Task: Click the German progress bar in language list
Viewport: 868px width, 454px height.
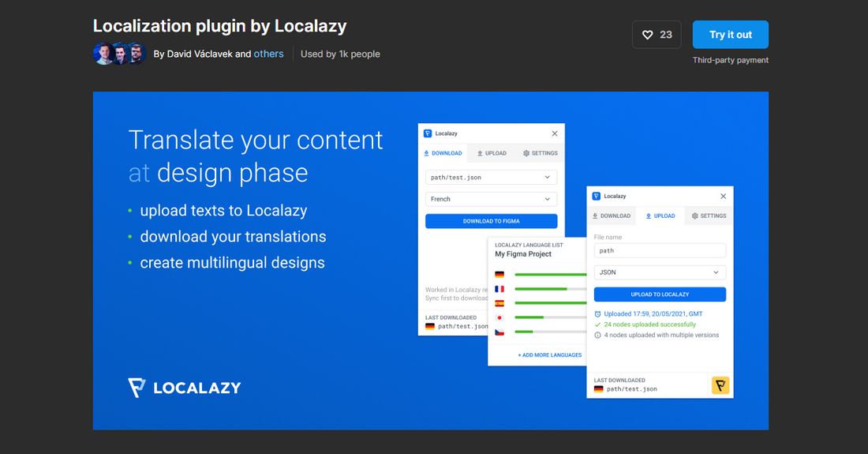Action: pyautogui.click(x=551, y=275)
